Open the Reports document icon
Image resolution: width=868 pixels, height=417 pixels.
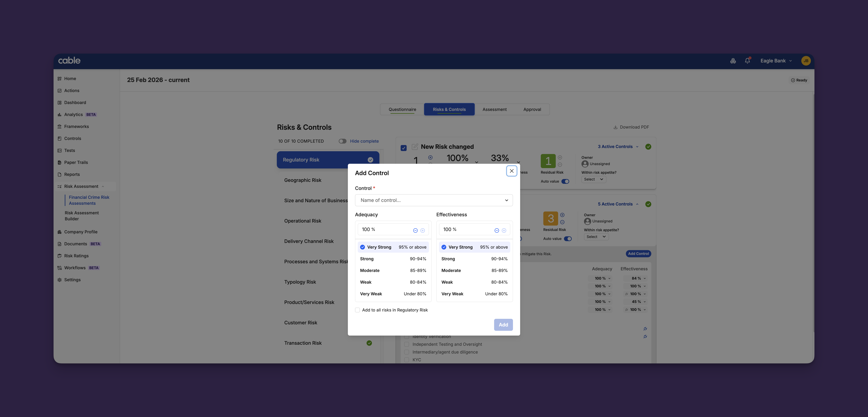(60, 174)
